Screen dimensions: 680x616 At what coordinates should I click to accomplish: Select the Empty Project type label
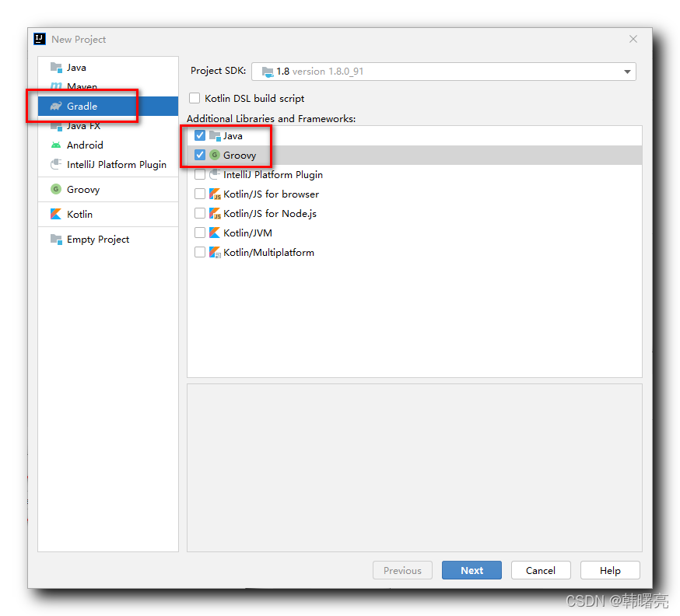click(98, 240)
